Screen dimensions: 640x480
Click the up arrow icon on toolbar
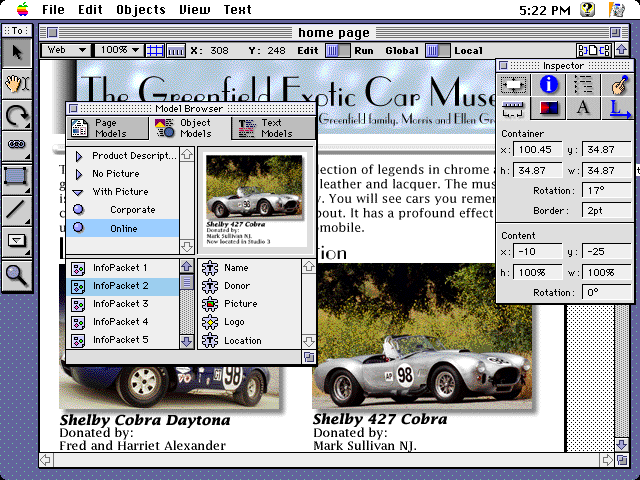(x=622, y=51)
